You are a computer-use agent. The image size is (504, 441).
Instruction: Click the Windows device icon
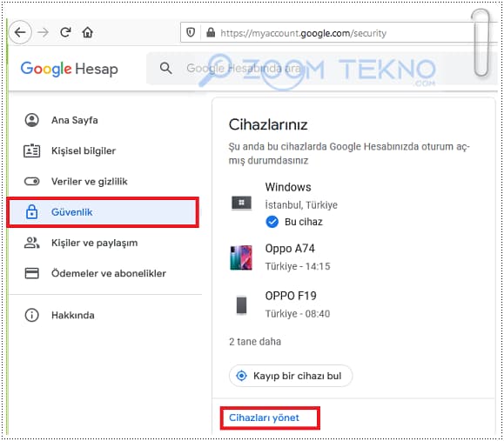pyautogui.click(x=241, y=203)
